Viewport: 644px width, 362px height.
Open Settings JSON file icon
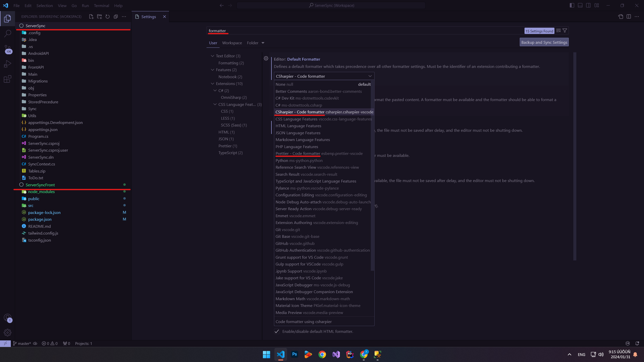pos(620,17)
